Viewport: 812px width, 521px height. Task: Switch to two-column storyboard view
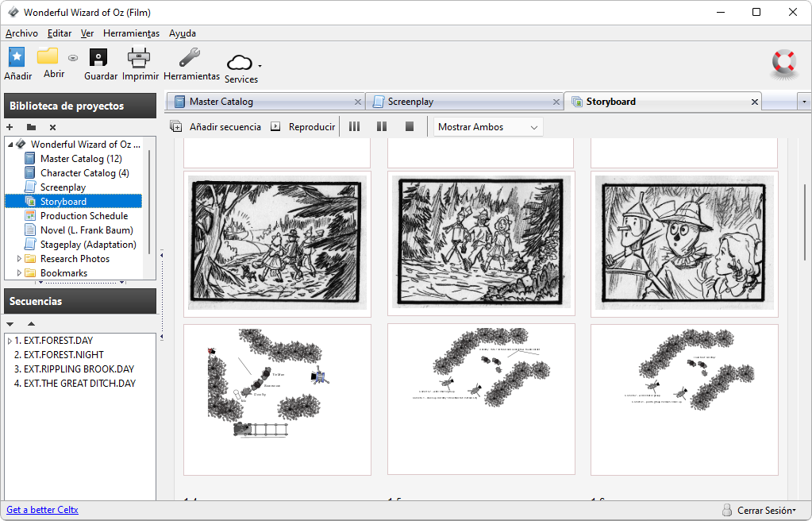382,126
